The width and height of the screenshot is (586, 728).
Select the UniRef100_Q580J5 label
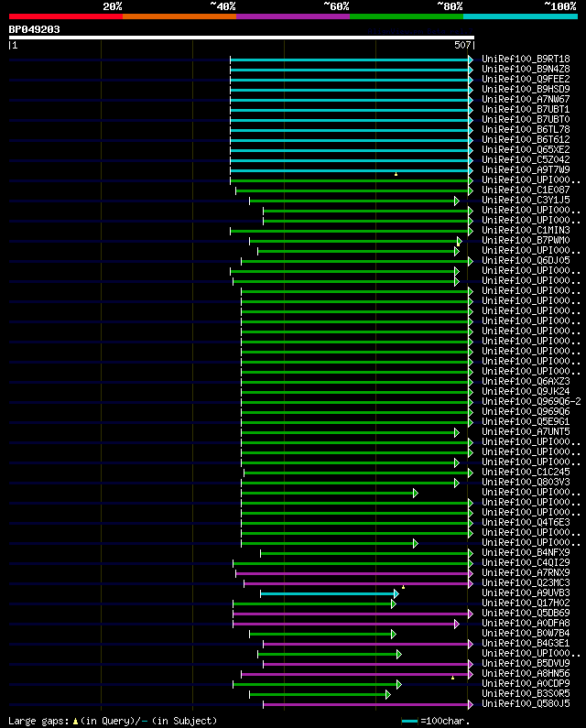(526, 704)
